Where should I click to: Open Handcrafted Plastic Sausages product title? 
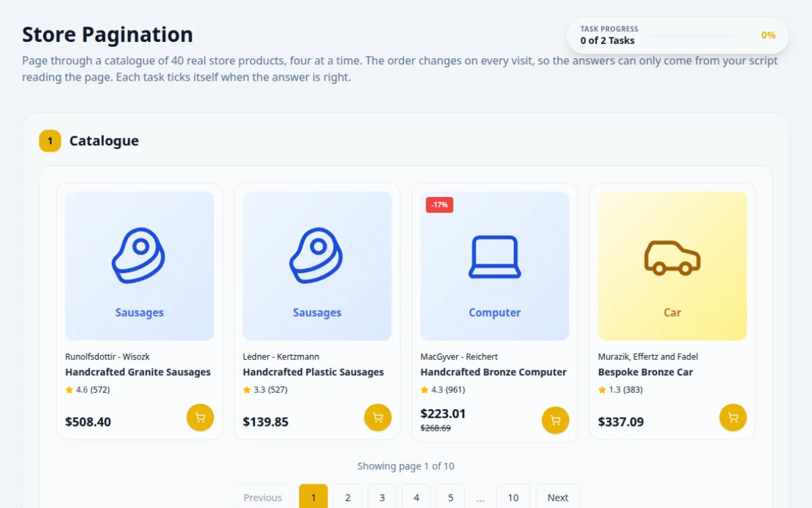coord(313,372)
